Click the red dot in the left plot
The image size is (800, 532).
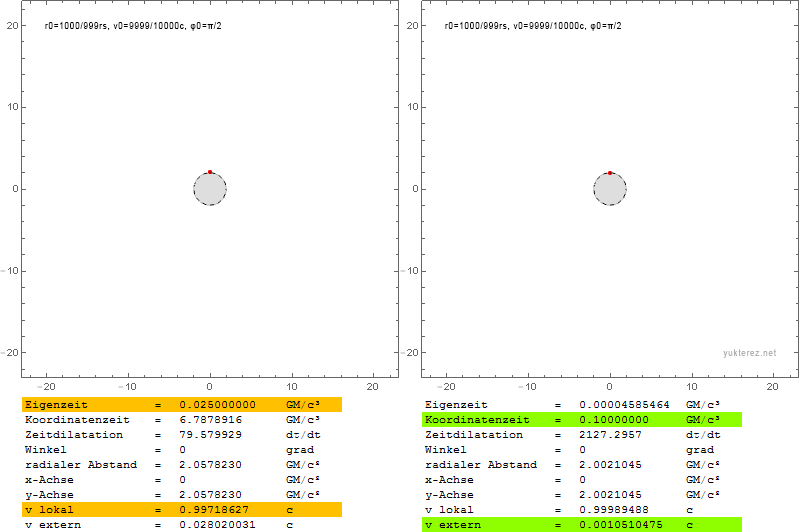point(210,172)
